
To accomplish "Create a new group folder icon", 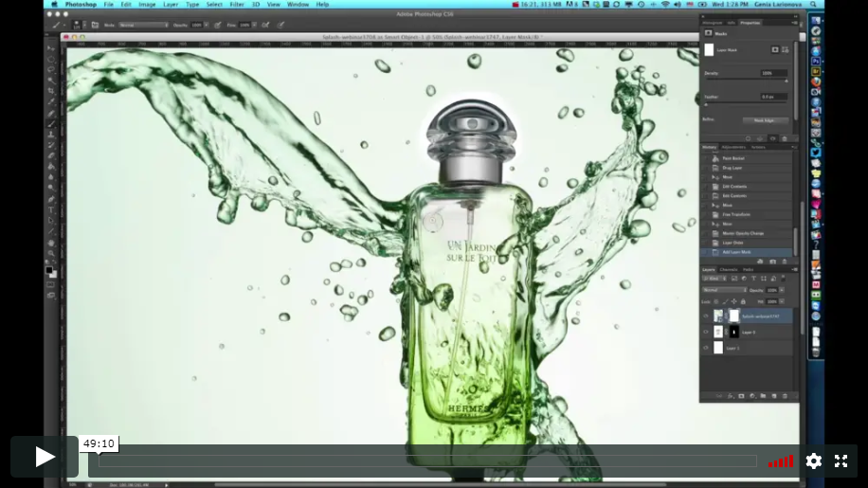I will click(x=763, y=396).
